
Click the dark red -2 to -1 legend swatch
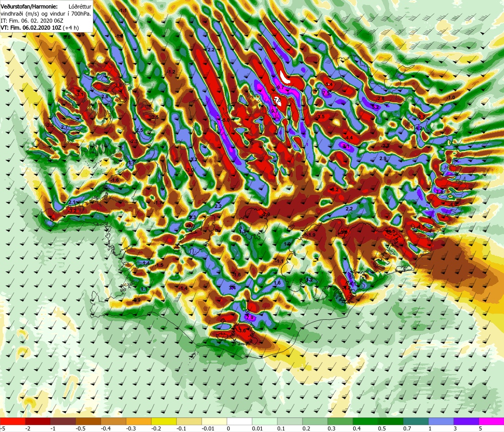[38, 421]
